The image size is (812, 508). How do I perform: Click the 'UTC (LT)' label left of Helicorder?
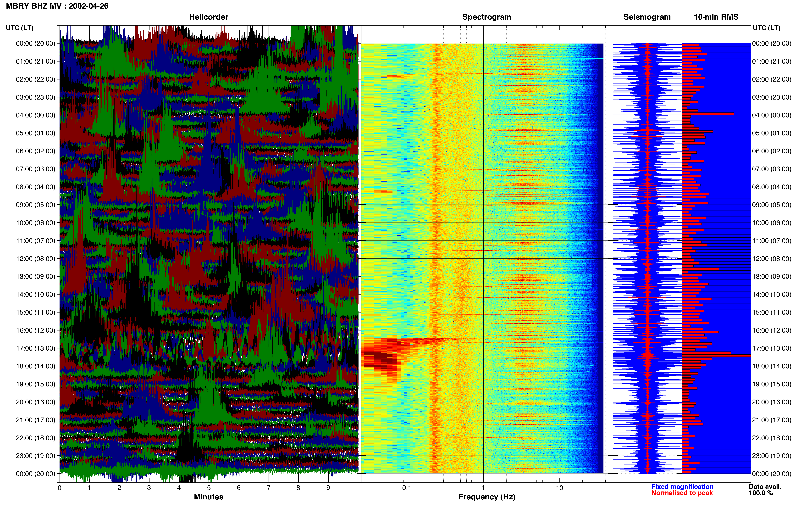tap(19, 28)
